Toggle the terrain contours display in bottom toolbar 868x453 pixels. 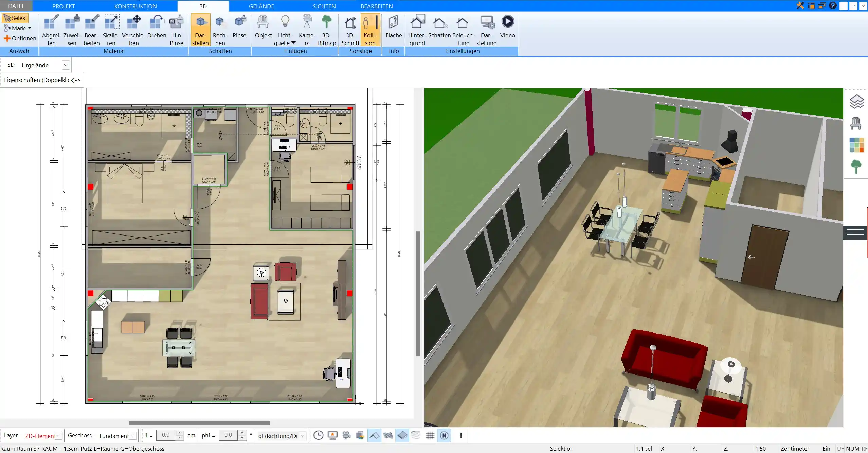tap(416, 435)
